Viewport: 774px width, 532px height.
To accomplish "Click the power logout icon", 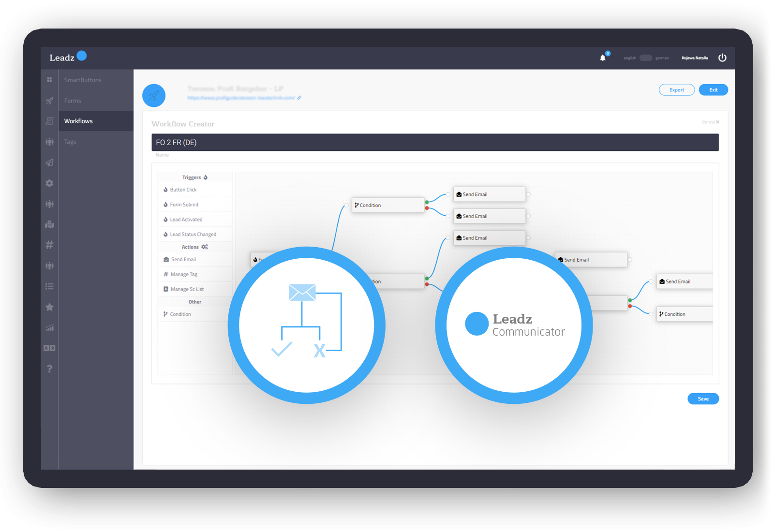I will [x=722, y=58].
